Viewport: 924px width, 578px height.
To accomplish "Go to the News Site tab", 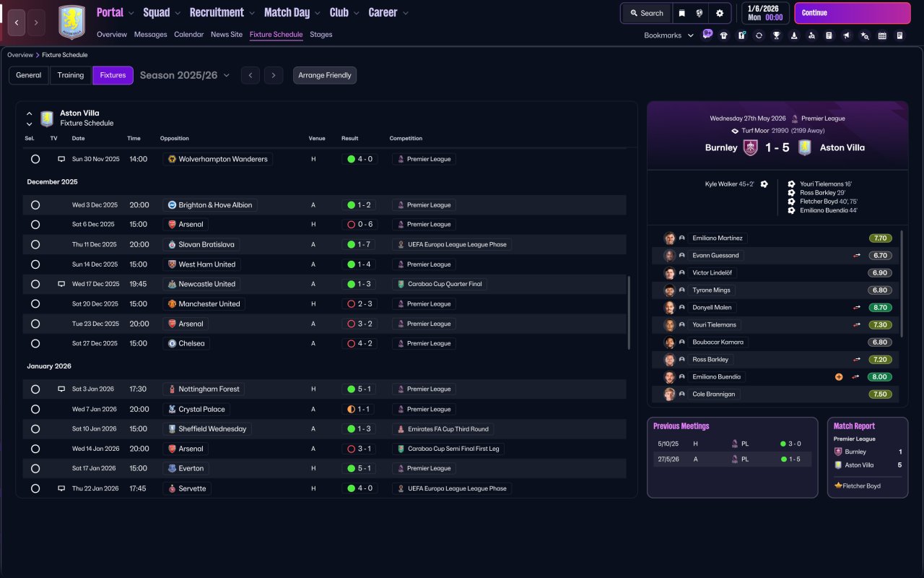I will click(227, 34).
